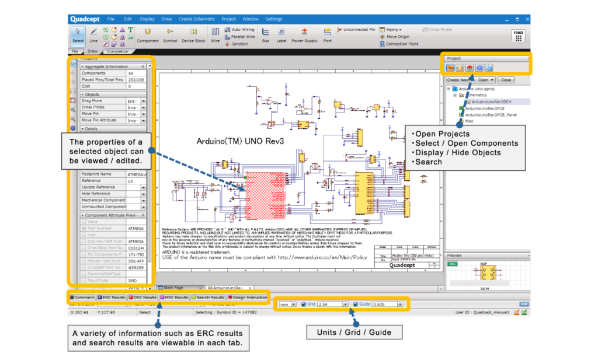Collapse the Aggregate Information section
Image resolution: width=598 pixels, height=364 pixels.
point(82,66)
